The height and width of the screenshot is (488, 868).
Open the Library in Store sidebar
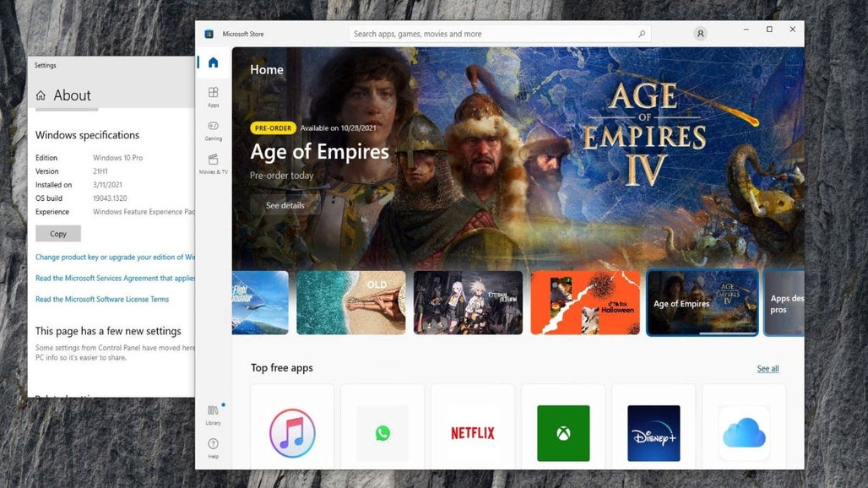213,414
